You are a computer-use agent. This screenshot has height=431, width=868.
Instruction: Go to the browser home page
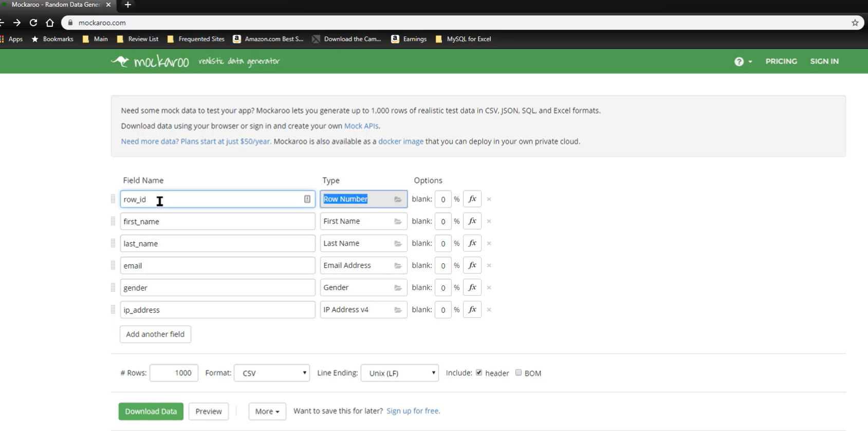click(x=50, y=23)
